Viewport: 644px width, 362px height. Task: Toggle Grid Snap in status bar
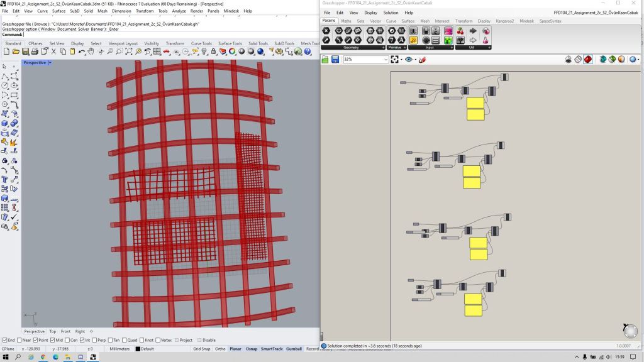click(x=201, y=349)
